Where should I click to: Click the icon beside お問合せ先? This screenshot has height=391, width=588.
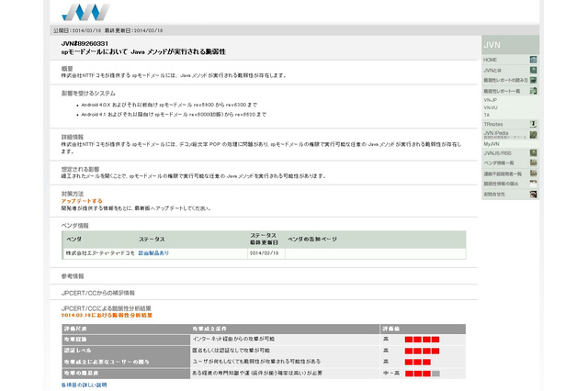pyautogui.click(x=533, y=195)
